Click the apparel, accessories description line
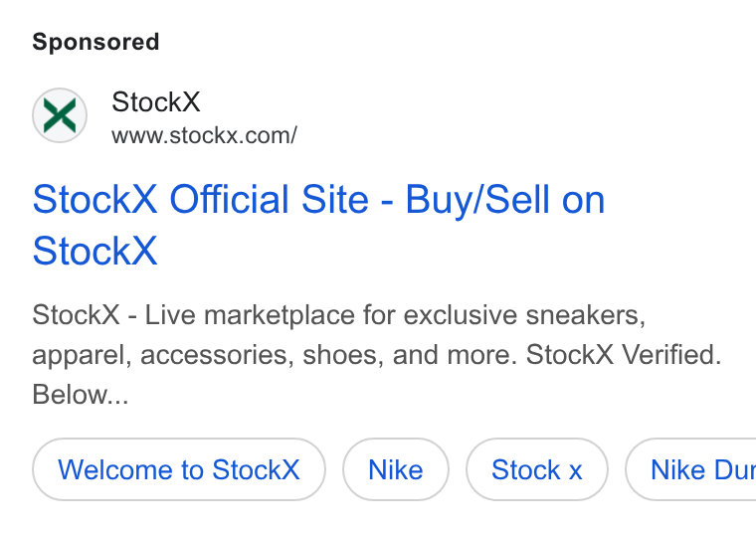This screenshot has height=533, width=756. tap(377, 355)
